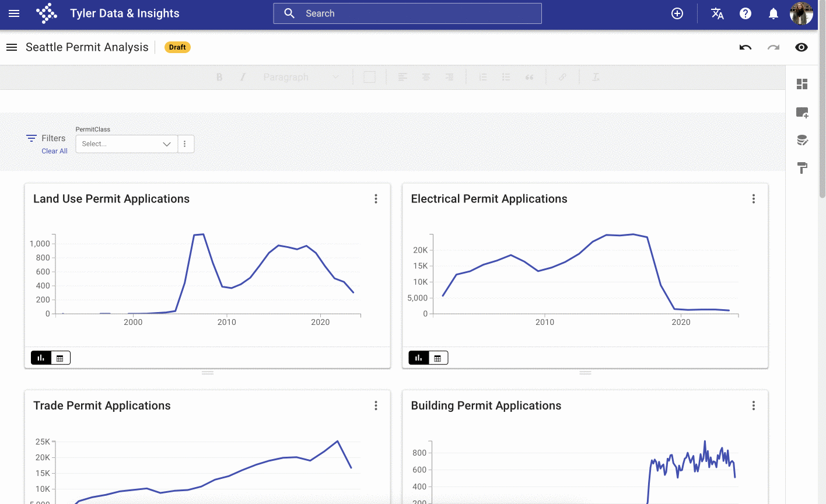
Task: Insert a bulleted list
Action: pyautogui.click(x=506, y=77)
